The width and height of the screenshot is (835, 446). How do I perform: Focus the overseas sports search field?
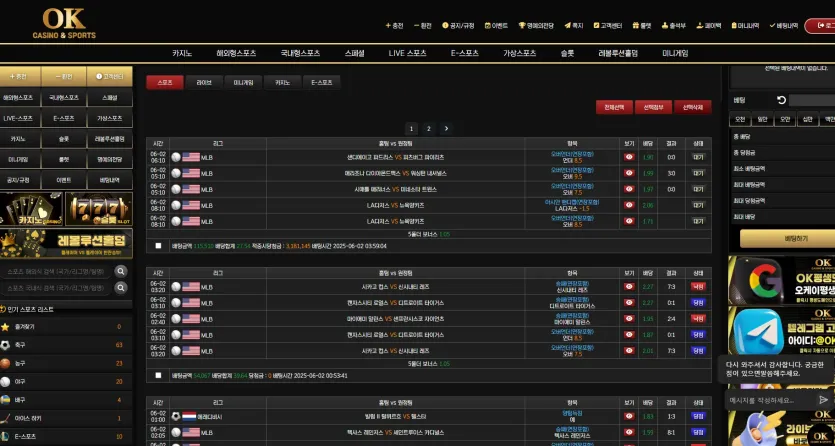coord(56,272)
